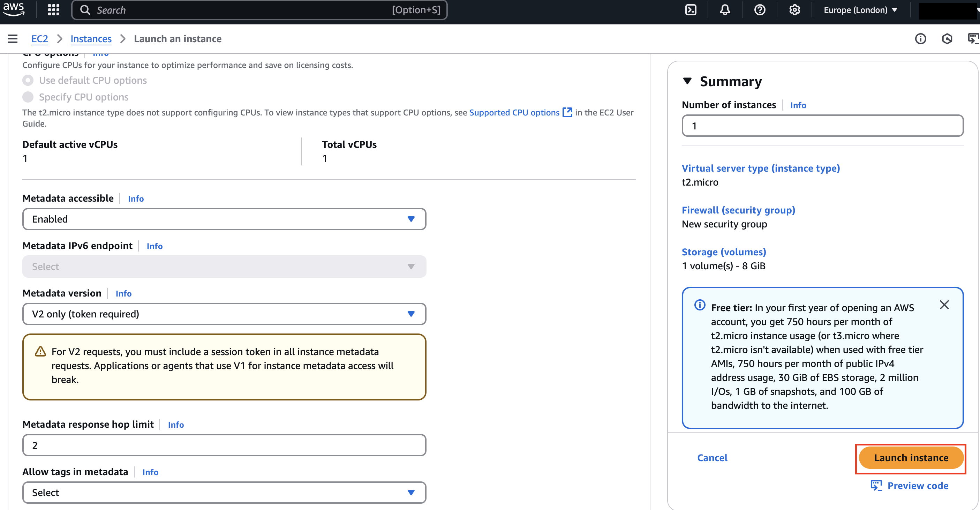Click the Cancel button

(x=712, y=457)
